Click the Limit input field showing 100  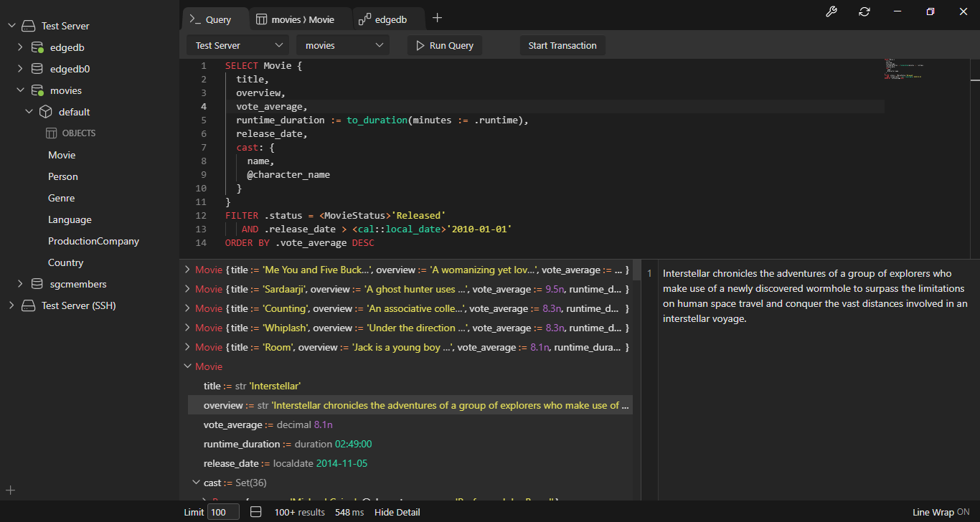(223, 512)
